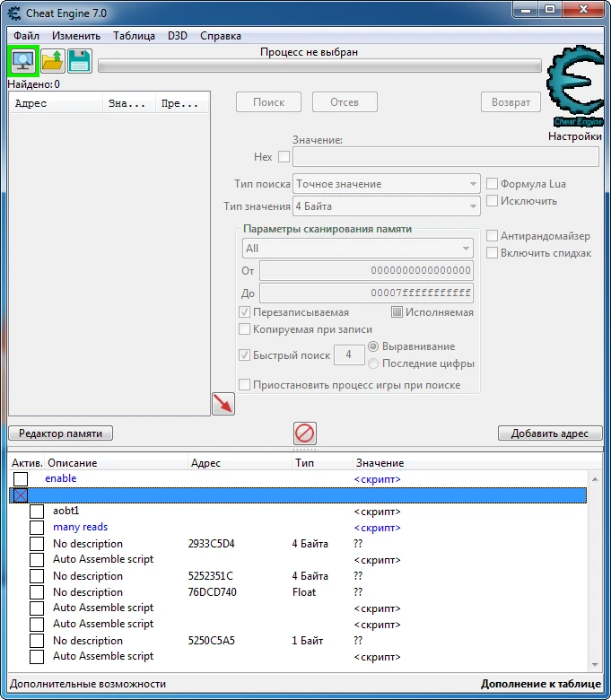Activate the aobt1 script checkbox

(x=37, y=512)
